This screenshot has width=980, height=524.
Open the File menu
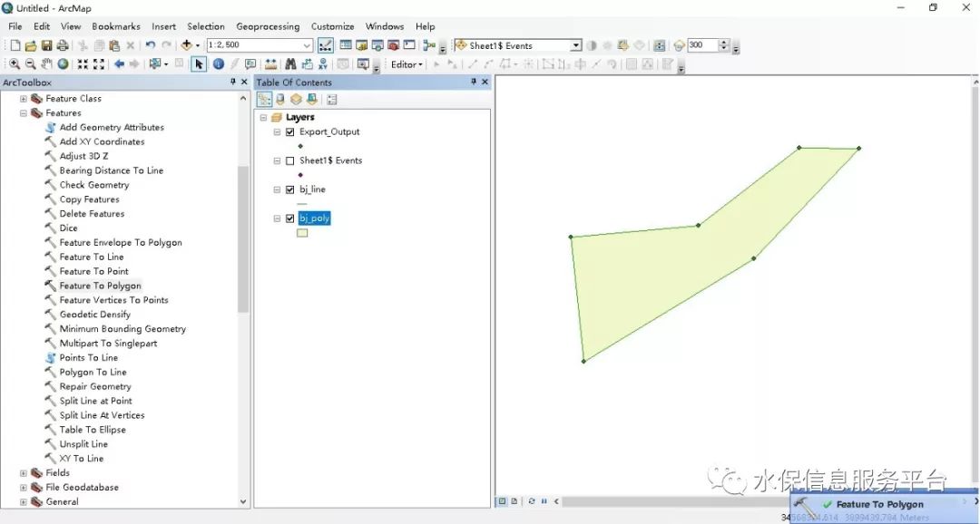(x=15, y=26)
